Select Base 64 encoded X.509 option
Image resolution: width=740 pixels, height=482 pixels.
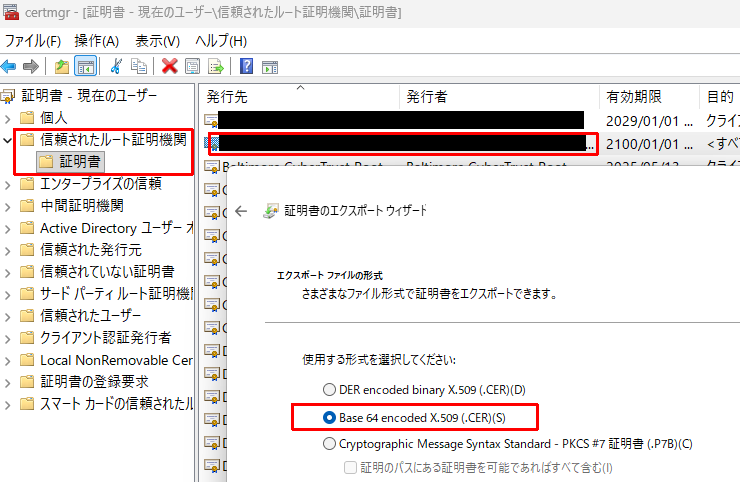329,416
